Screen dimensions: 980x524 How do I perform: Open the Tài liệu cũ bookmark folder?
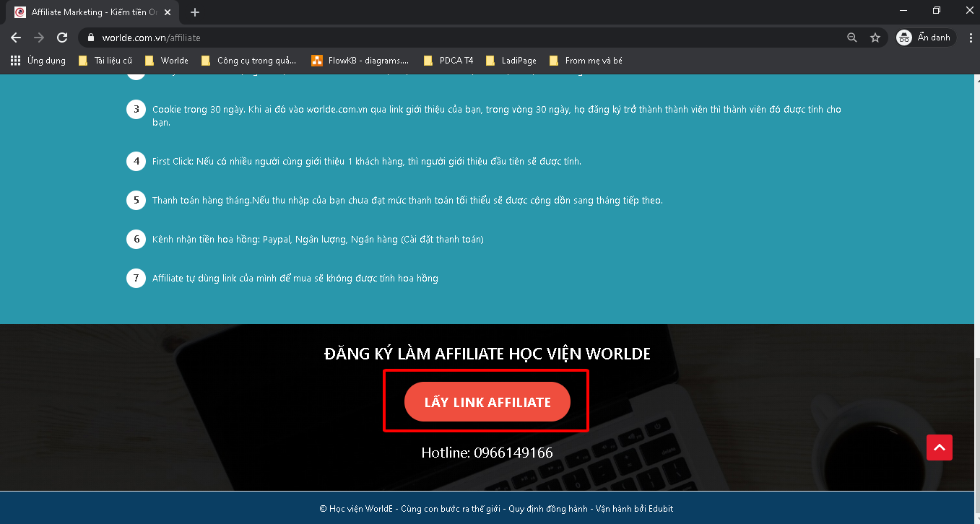click(105, 61)
